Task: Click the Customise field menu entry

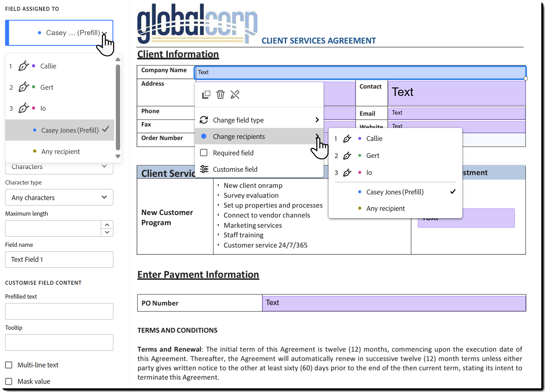Action: pyautogui.click(x=235, y=169)
